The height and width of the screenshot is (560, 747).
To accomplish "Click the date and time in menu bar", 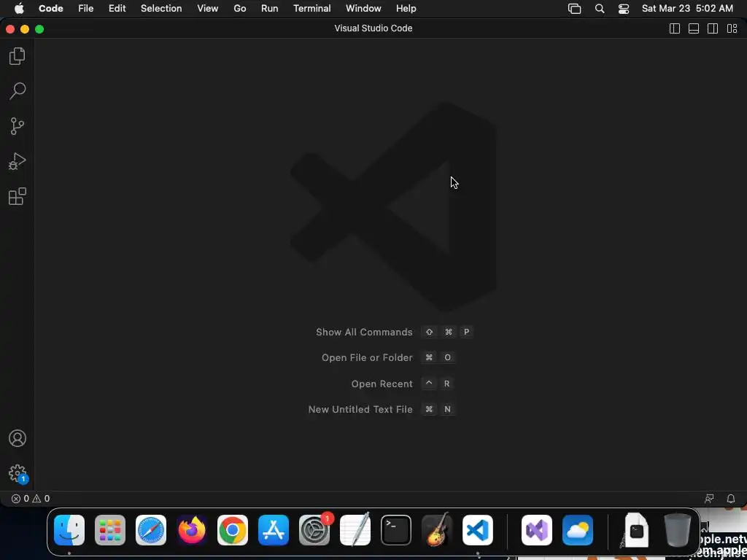I will pyautogui.click(x=687, y=9).
